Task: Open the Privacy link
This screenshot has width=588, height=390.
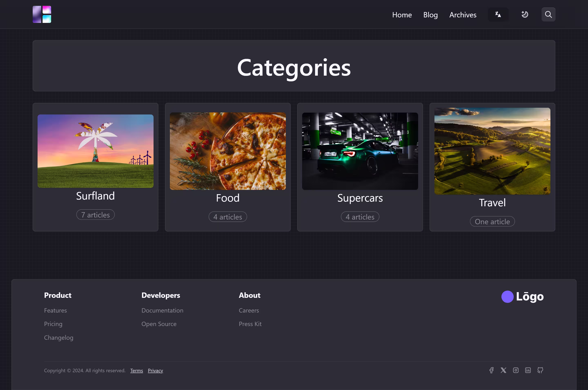Action: point(155,370)
